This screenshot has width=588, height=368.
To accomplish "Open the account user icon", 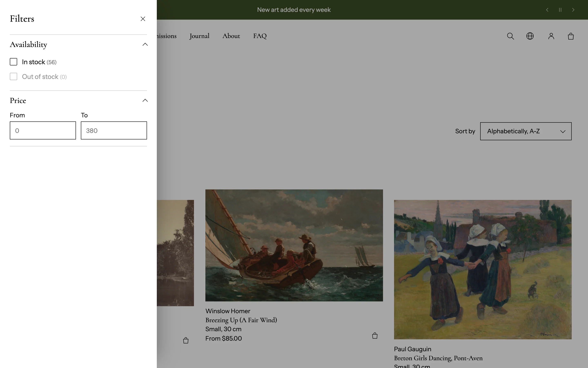I will point(551,36).
